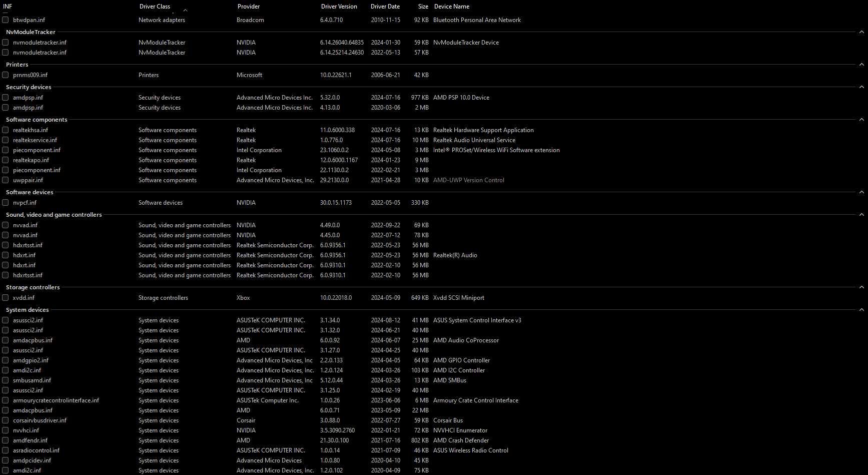Tick the amdfendr.inf checkbox
Image resolution: width=868 pixels, height=475 pixels.
pos(6,440)
